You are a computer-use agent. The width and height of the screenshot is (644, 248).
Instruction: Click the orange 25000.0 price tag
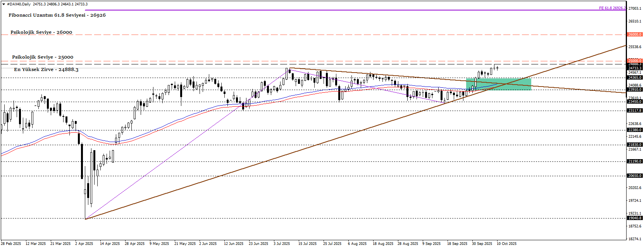[x=635, y=61]
